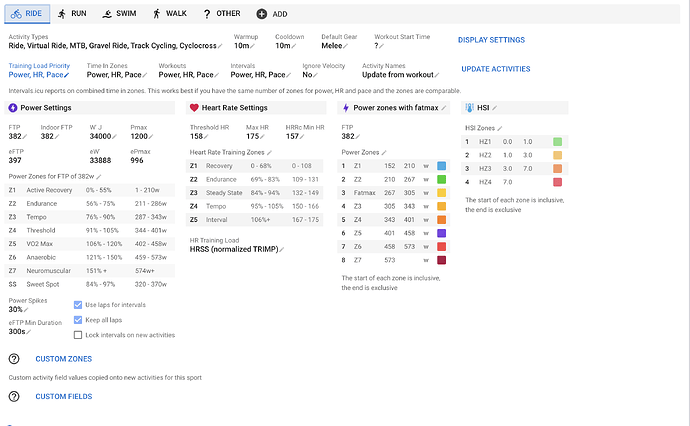Edit HRSS (normalized TRIMP) setting
690x426 pixels.
point(282,250)
